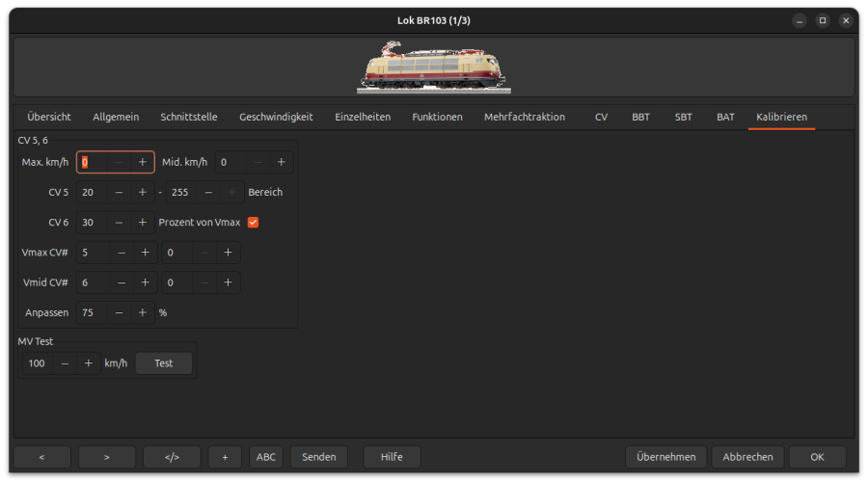
Task: Decrease the Vmax CV# value
Action: click(122, 253)
